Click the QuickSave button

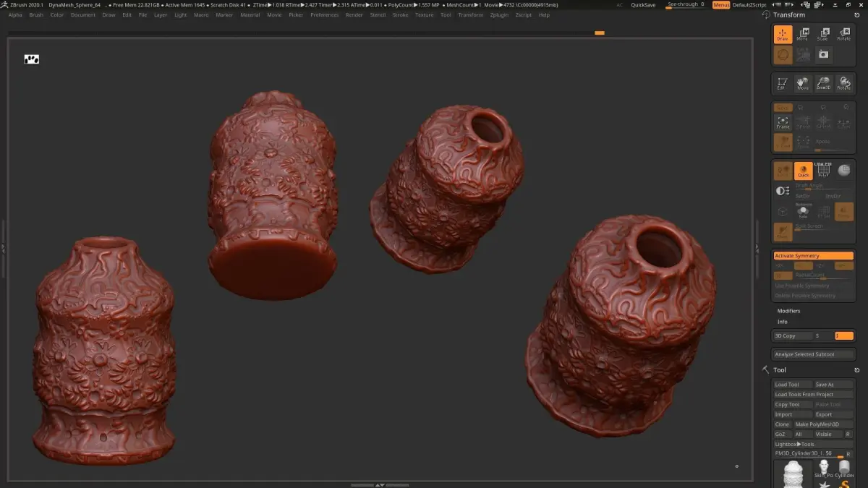tap(643, 4)
